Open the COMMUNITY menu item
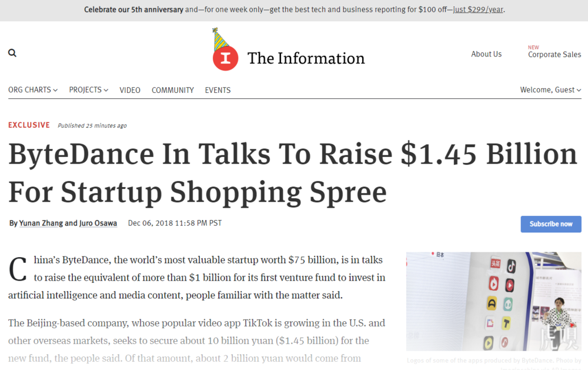Screen dimensions: 588x370 [172, 91]
